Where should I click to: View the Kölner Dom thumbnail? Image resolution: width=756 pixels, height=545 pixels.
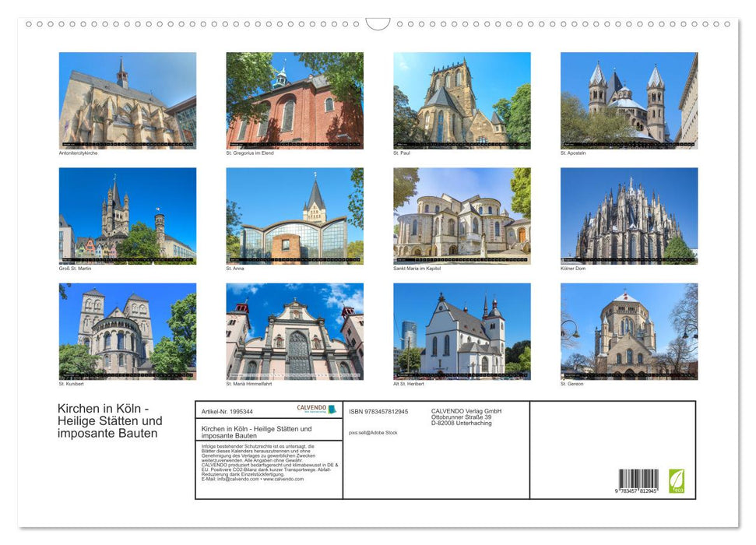coord(628,213)
